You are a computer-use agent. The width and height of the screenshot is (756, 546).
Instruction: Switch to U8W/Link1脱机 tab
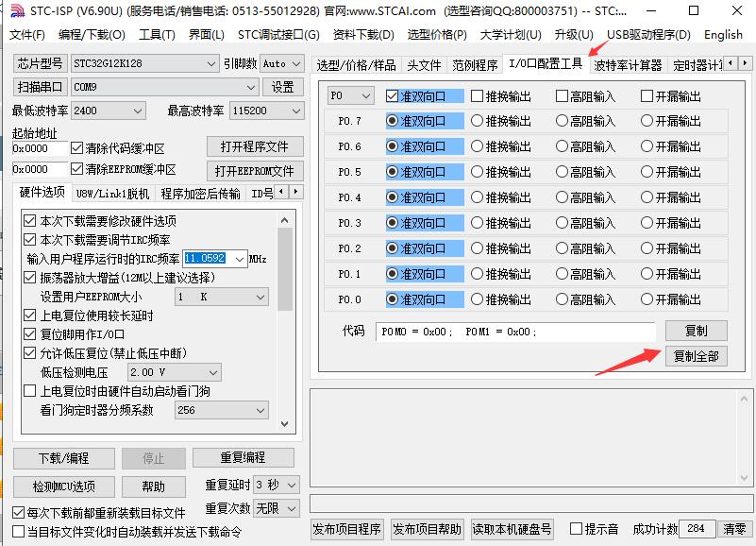tap(113, 194)
